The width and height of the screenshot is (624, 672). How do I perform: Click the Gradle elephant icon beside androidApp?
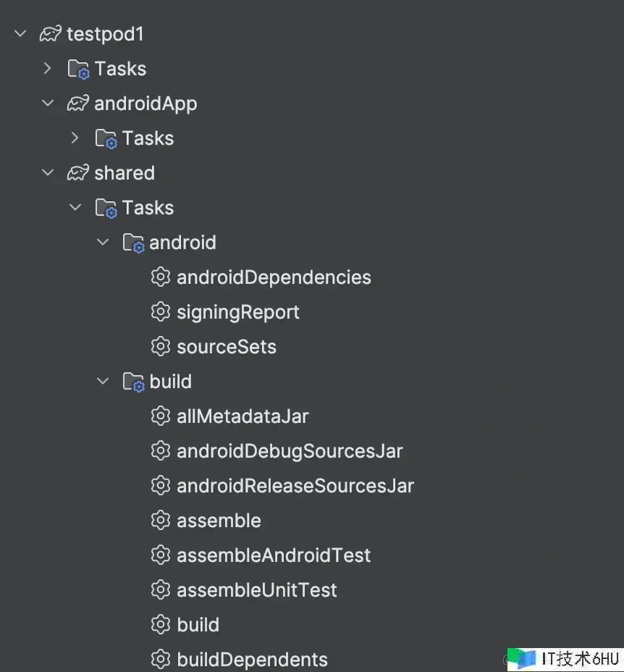click(78, 104)
